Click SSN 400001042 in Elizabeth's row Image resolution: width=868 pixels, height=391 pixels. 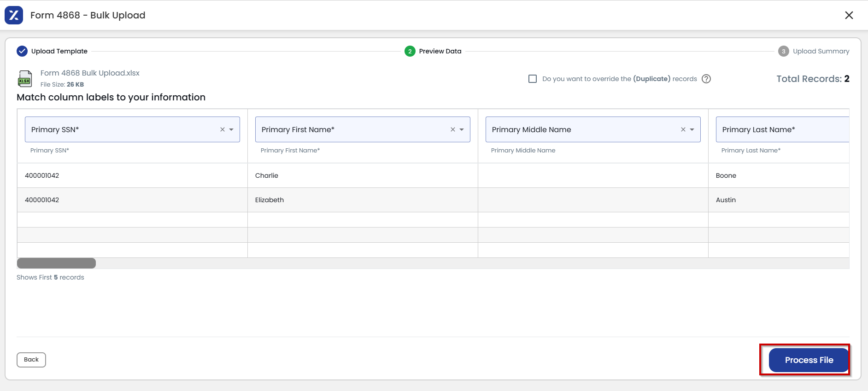point(42,200)
